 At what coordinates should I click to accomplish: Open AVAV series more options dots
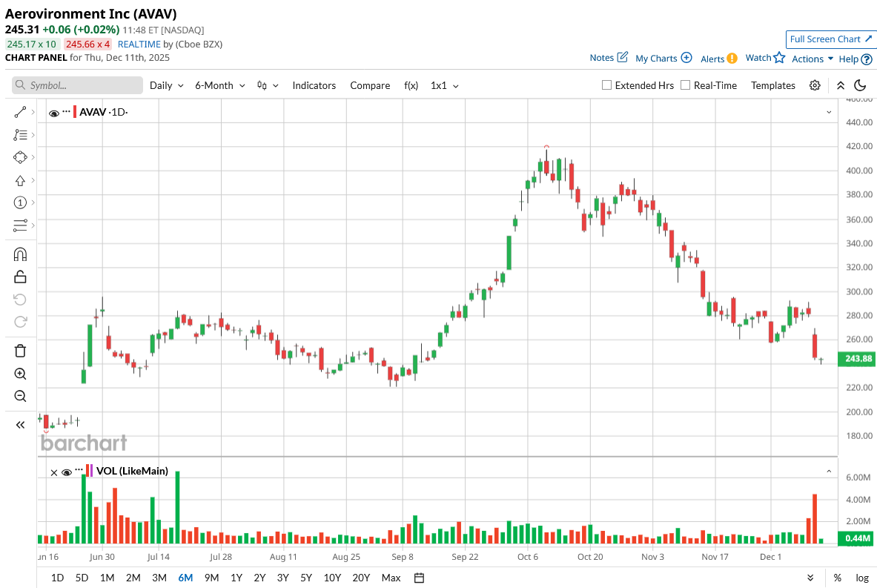click(67, 111)
